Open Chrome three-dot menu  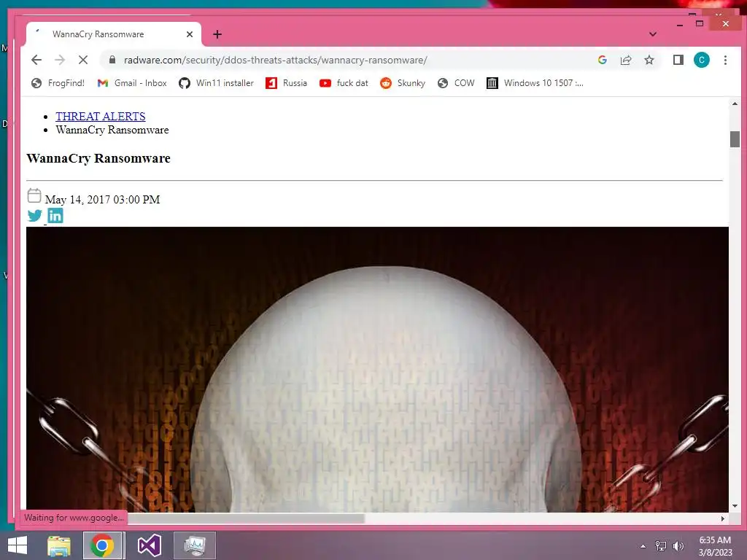pyautogui.click(x=725, y=60)
